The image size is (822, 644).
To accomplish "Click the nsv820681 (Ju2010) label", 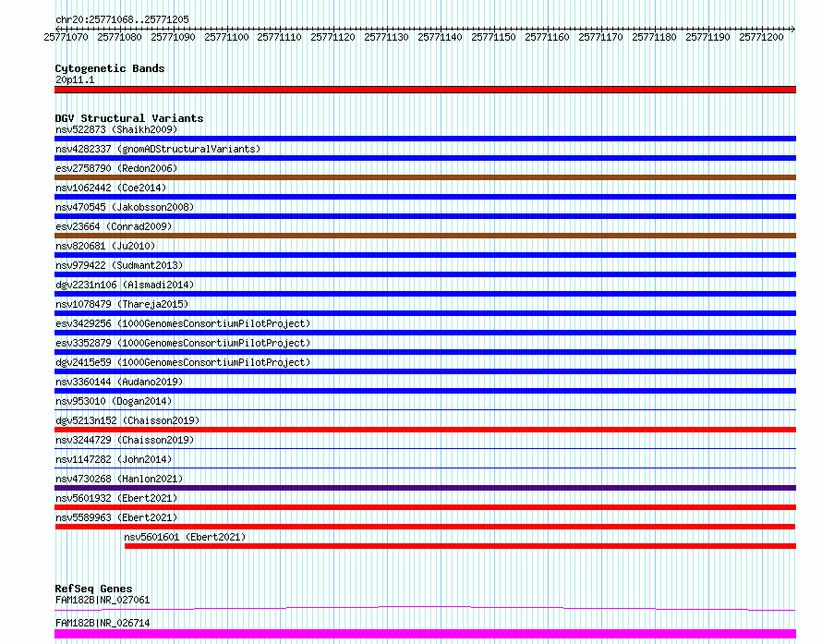I will 105,246.
